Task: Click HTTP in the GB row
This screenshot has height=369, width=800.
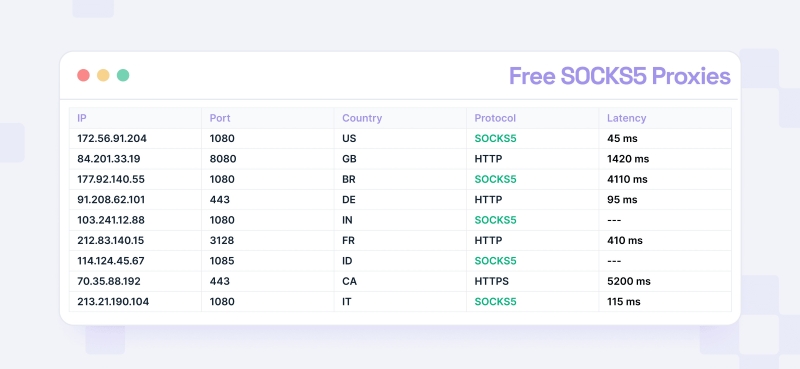Action: tap(488, 159)
